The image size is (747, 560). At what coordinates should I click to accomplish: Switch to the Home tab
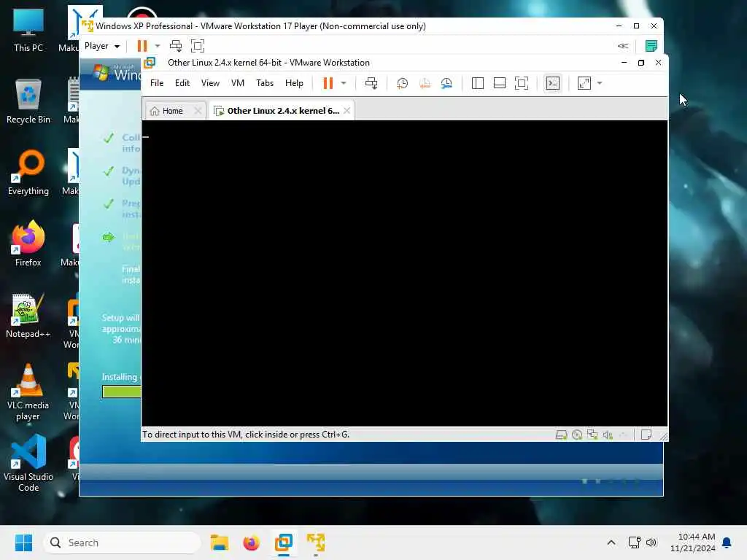point(172,111)
